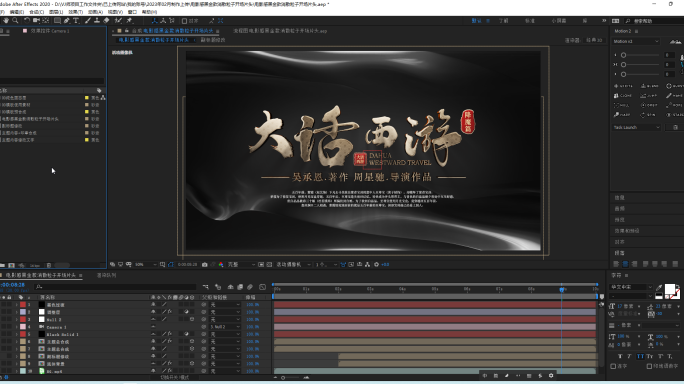Click the motion blur icon in timeline header

click(250, 287)
